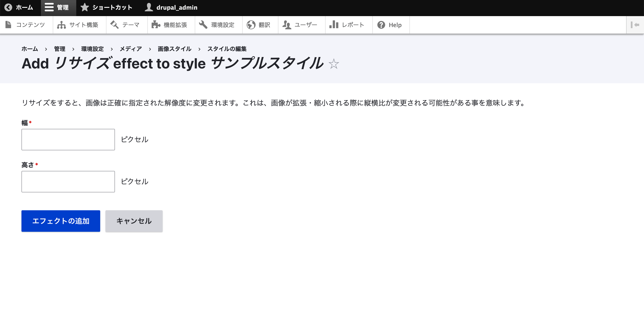Open the ユーザー menu
Image resolution: width=644 pixels, height=336 pixels.
tap(301, 25)
